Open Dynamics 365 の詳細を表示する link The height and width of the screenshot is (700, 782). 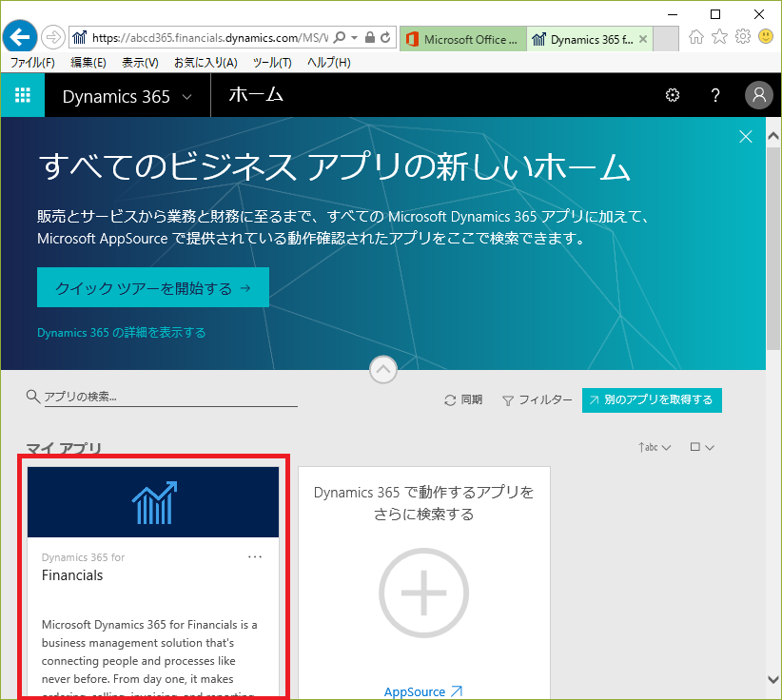121,333
